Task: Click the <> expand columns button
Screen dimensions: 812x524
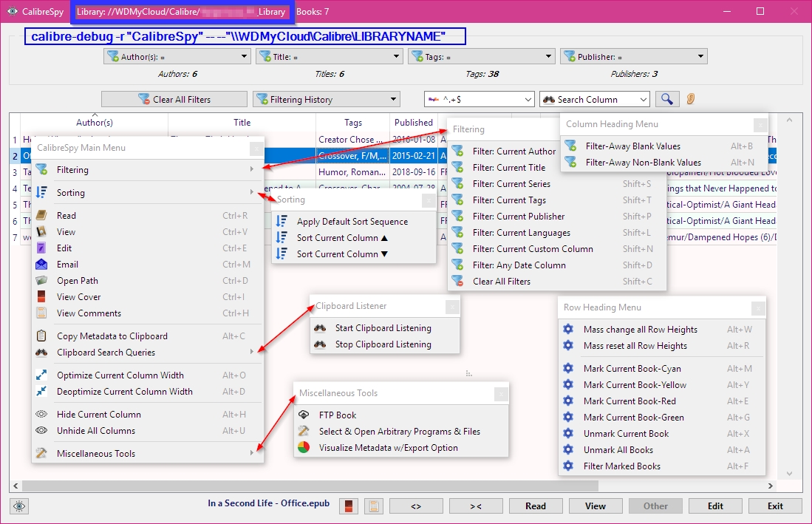Action: pos(416,506)
